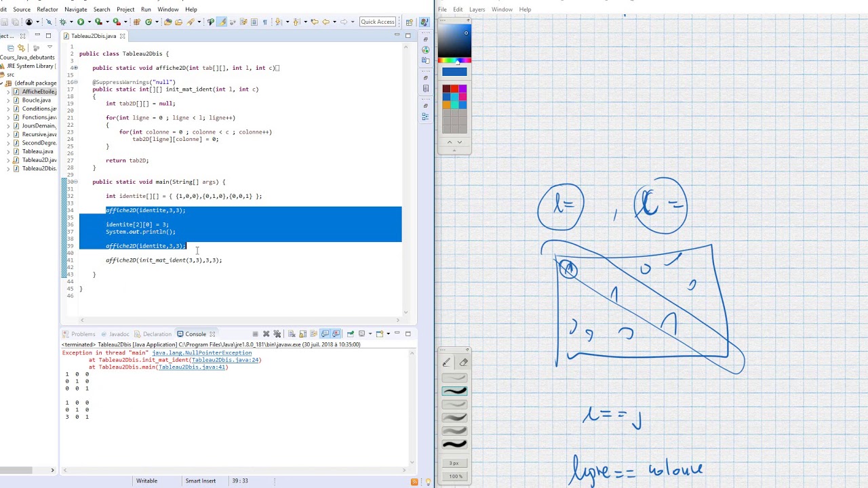
Task: Click the hue slider in color panel
Action: tap(454, 61)
